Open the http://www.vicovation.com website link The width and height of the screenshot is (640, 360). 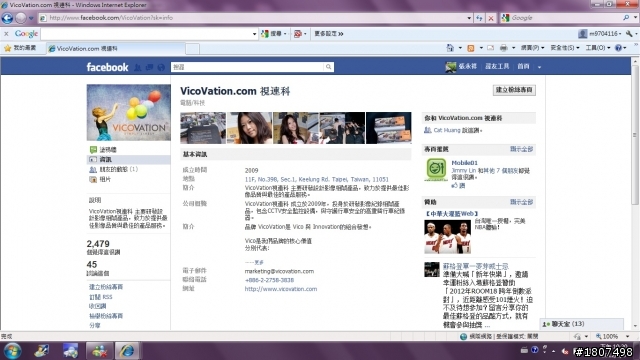tap(280, 289)
